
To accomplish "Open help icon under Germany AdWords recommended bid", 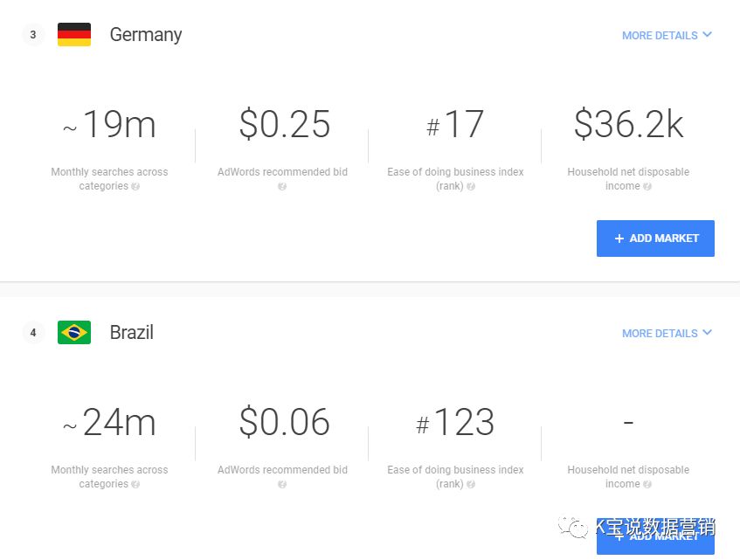I will tap(282, 186).
